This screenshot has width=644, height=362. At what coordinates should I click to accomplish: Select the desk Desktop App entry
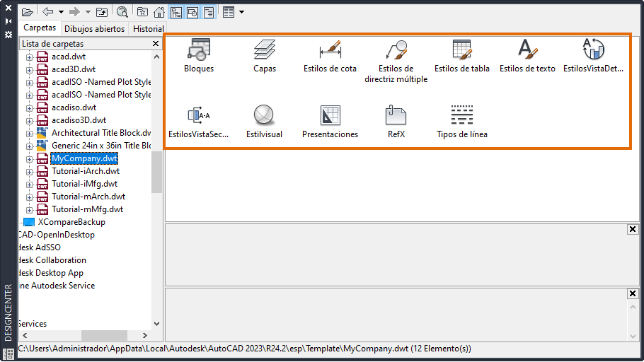52,273
